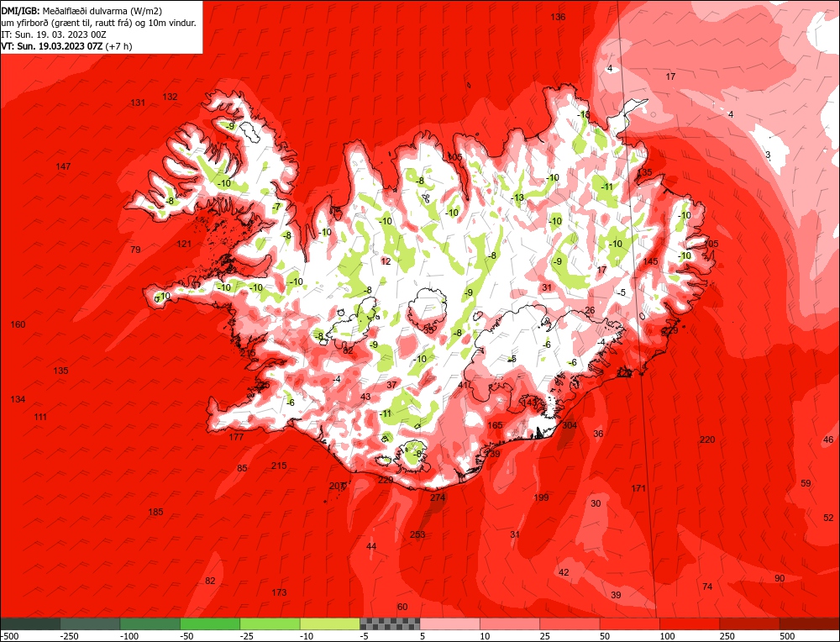Click the value '43' in southern Iceland
840x642 pixels.
point(365,397)
